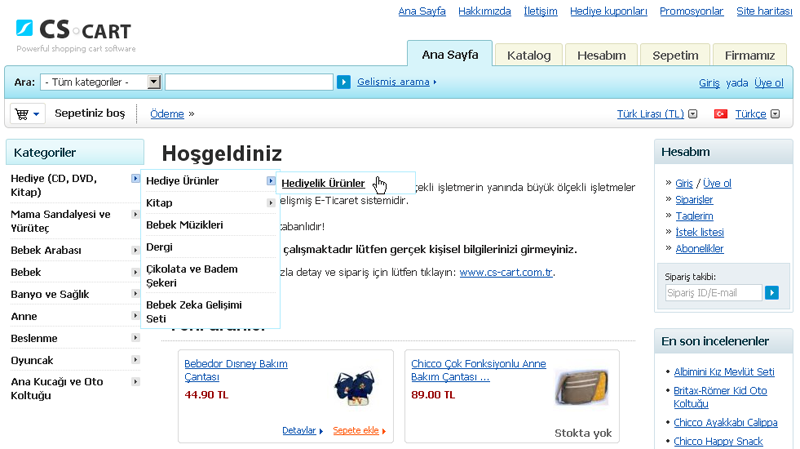
Task: Click the Sipariş ID/E-mail field
Action: pyautogui.click(x=713, y=292)
